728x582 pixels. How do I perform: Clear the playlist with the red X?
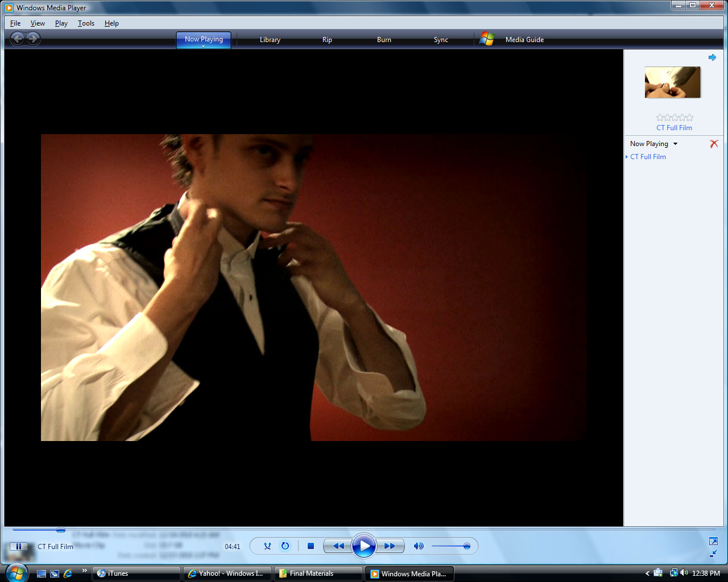714,144
